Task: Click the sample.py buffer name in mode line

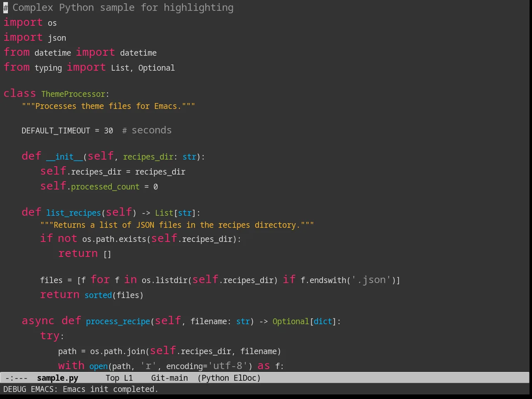Action: (57, 378)
